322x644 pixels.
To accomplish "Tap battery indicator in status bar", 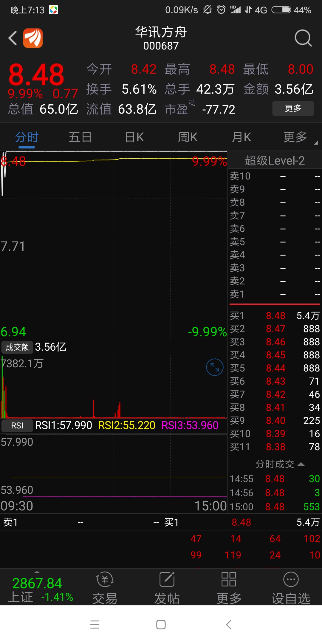I will click(x=281, y=10).
